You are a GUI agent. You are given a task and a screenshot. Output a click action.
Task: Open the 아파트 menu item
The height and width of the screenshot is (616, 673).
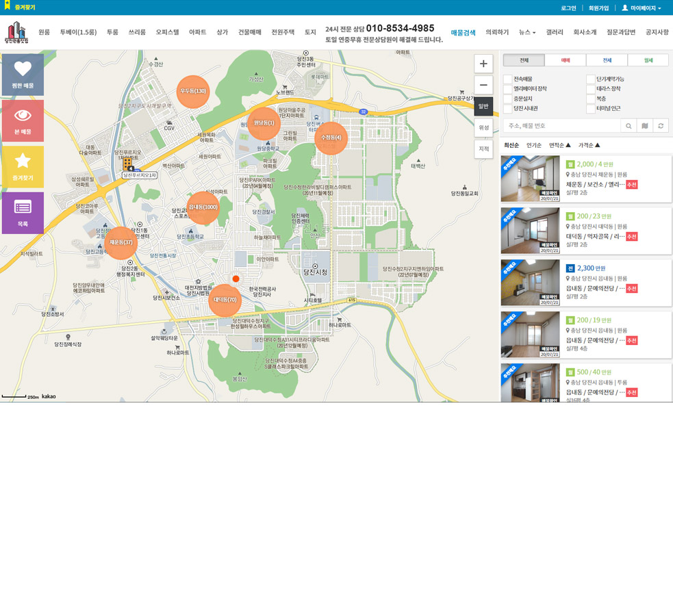pos(198,32)
